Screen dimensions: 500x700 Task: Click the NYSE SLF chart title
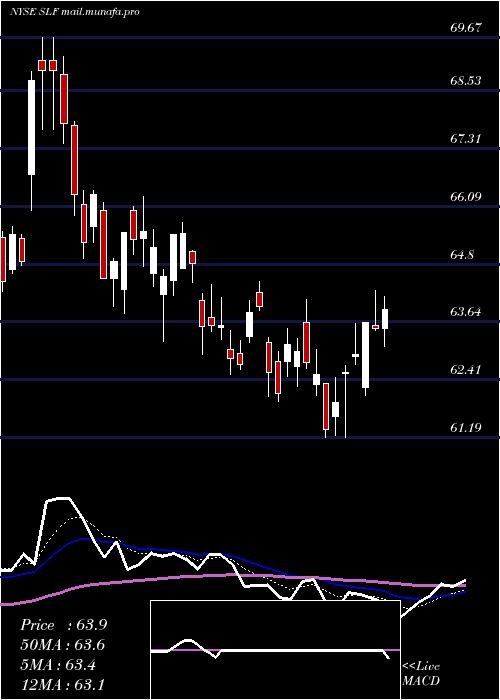[75, 12]
